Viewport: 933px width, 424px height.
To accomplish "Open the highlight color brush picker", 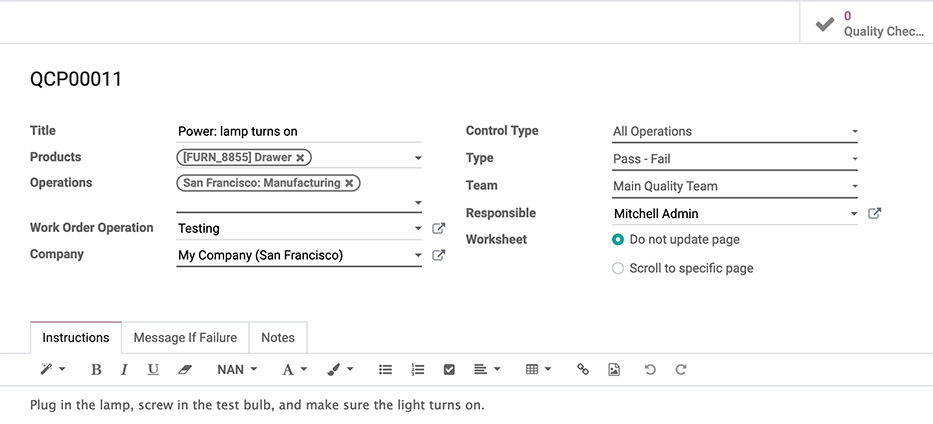I will (340, 369).
